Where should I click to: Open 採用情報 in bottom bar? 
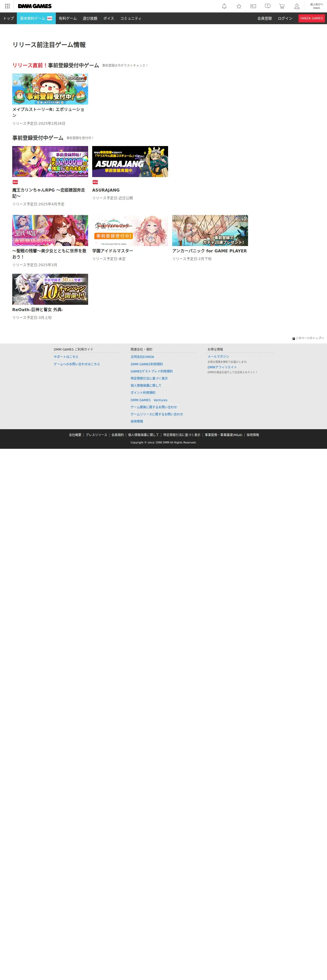pos(253,435)
